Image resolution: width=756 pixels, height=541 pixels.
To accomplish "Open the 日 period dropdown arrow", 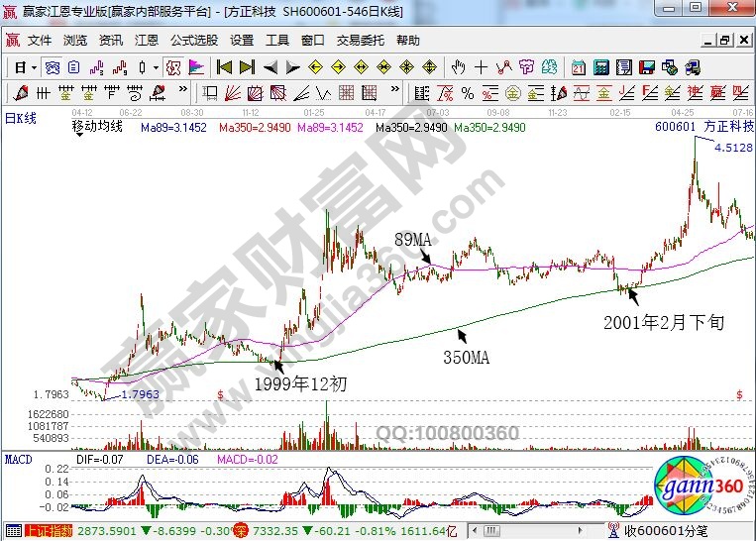I will tap(33, 67).
